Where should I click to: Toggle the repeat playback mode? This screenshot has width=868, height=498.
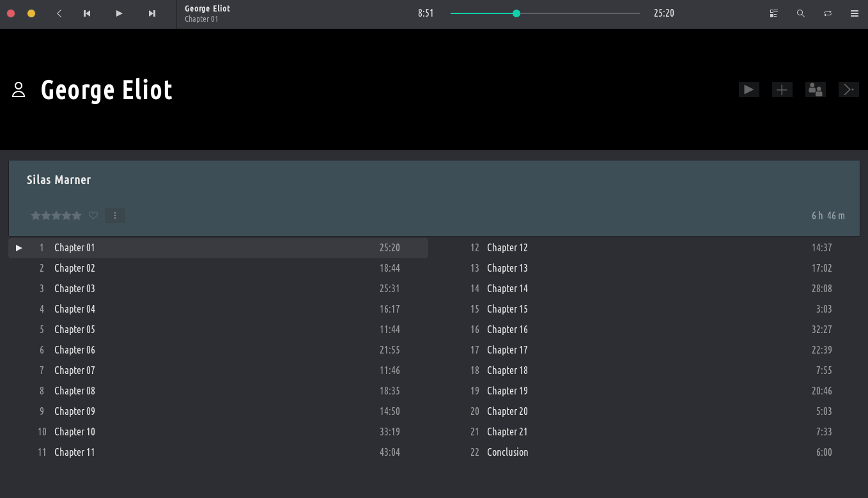(828, 13)
